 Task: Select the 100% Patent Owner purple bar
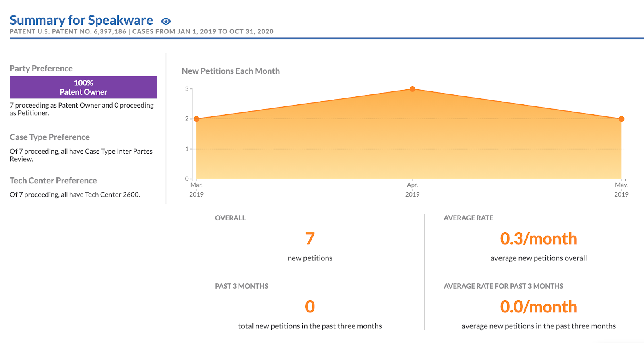point(83,87)
